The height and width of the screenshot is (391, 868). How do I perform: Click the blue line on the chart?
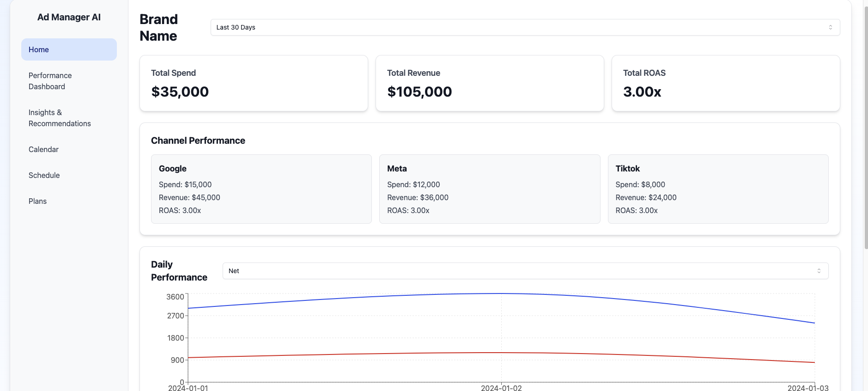[501, 293]
